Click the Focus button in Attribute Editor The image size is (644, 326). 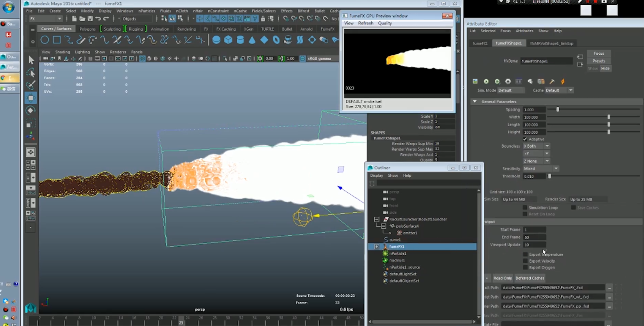pyautogui.click(x=599, y=54)
